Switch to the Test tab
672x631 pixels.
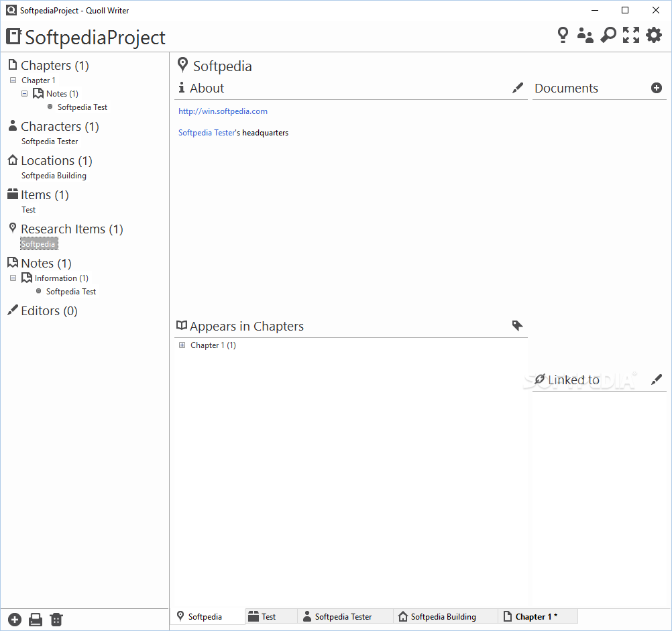272,616
